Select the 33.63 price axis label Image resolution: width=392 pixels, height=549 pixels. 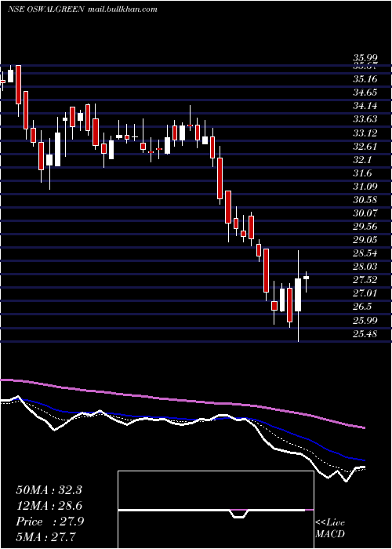coord(365,119)
